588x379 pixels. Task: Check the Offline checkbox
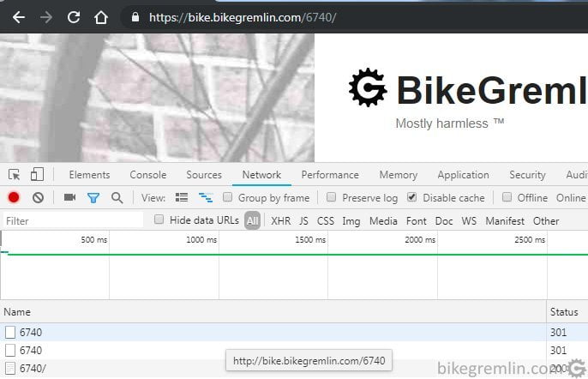[x=507, y=197]
